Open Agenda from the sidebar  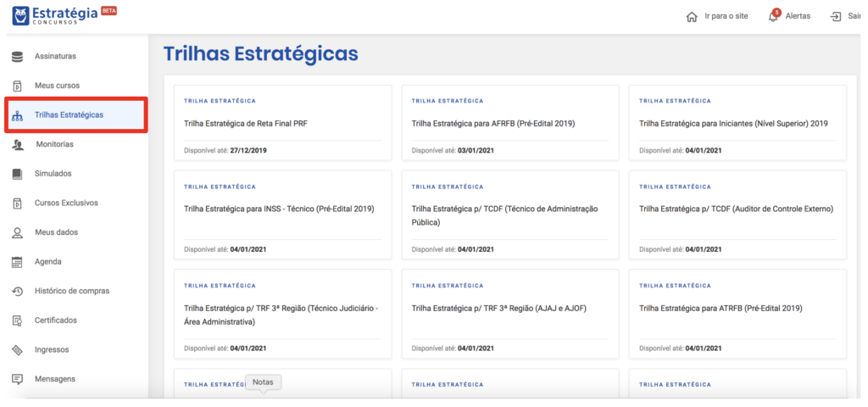point(48,261)
